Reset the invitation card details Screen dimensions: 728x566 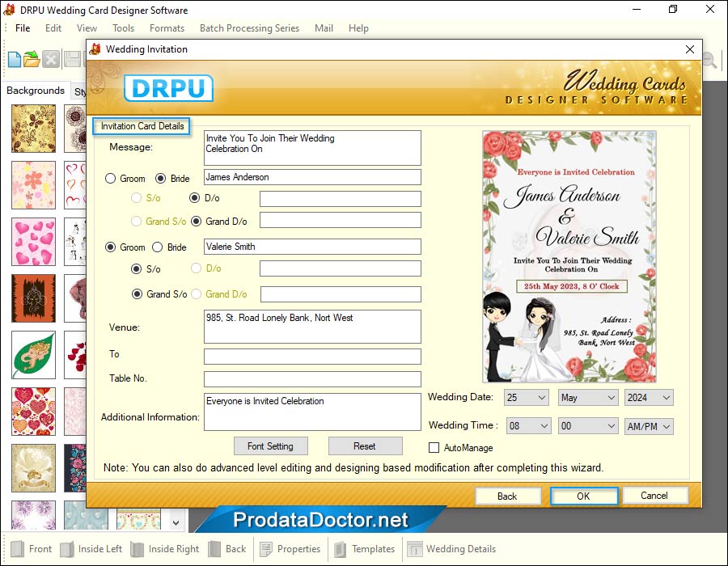click(x=365, y=446)
